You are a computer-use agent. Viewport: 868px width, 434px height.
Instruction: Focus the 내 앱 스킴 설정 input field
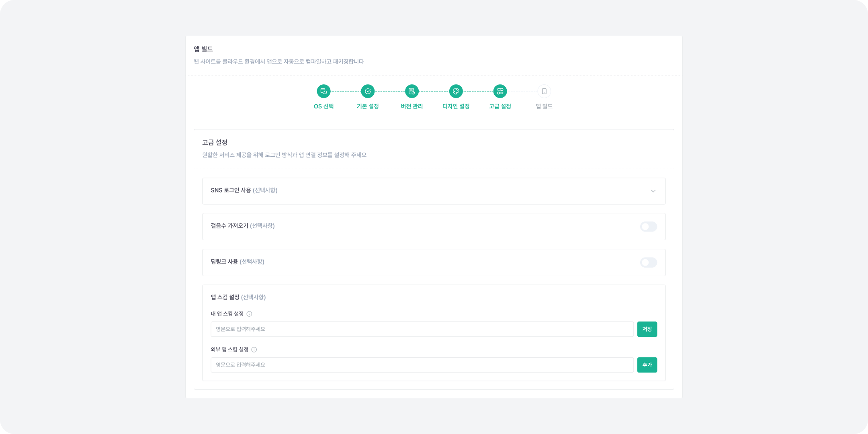[x=422, y=329]
